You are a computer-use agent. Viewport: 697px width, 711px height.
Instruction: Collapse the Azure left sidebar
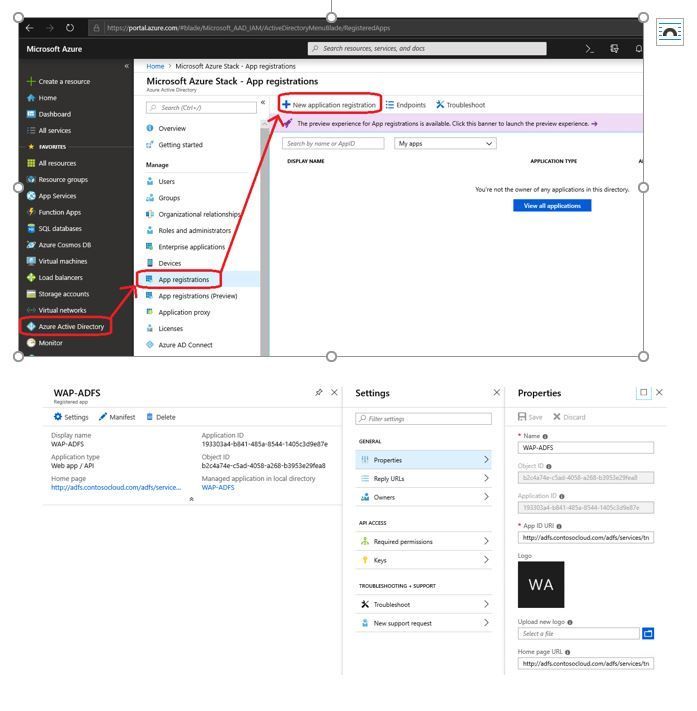(127, 66)
